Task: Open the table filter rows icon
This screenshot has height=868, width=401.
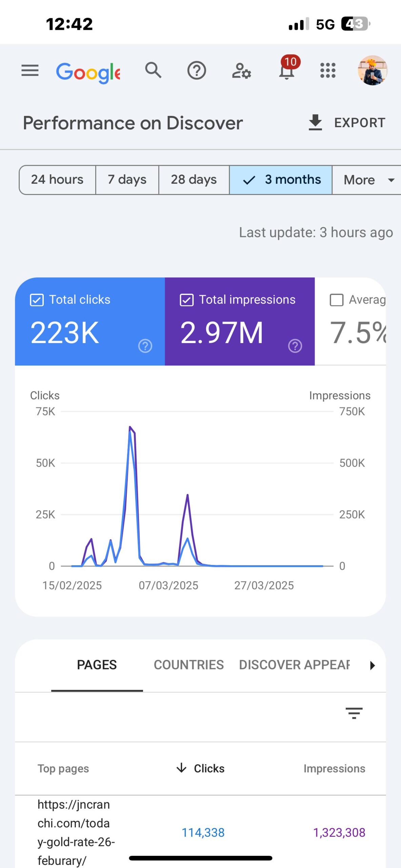Action: [354, 713]
